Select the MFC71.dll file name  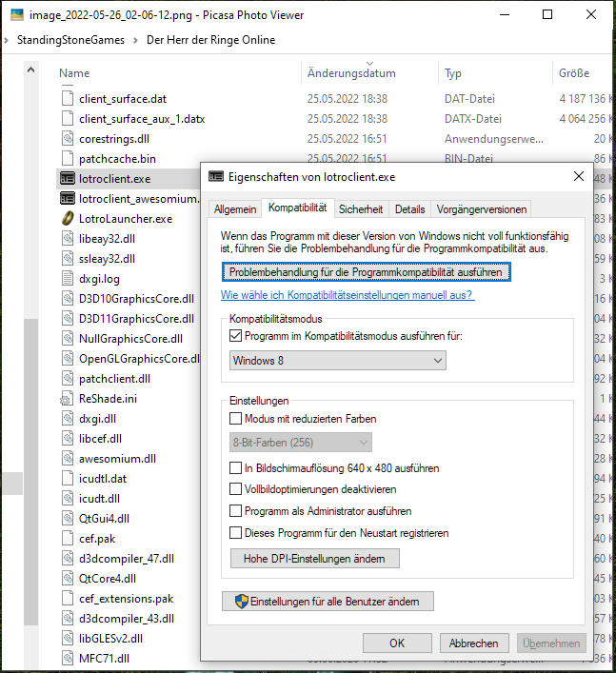104,659
